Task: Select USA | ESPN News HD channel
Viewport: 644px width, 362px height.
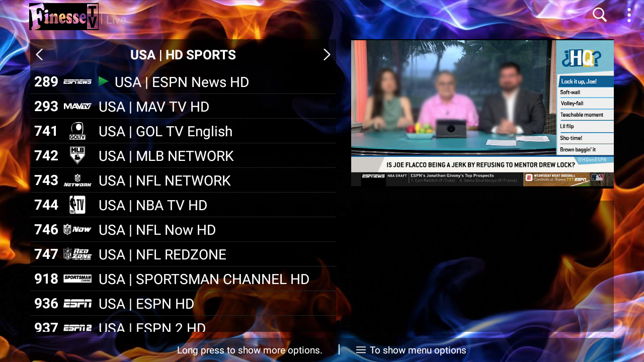Action: pos(183,81)
